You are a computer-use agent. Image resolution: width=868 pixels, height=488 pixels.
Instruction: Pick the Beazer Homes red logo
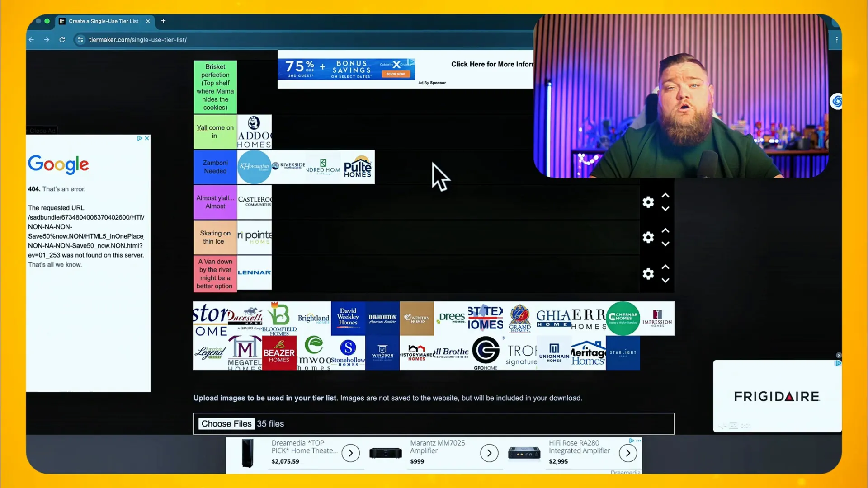tap(279, 353)
